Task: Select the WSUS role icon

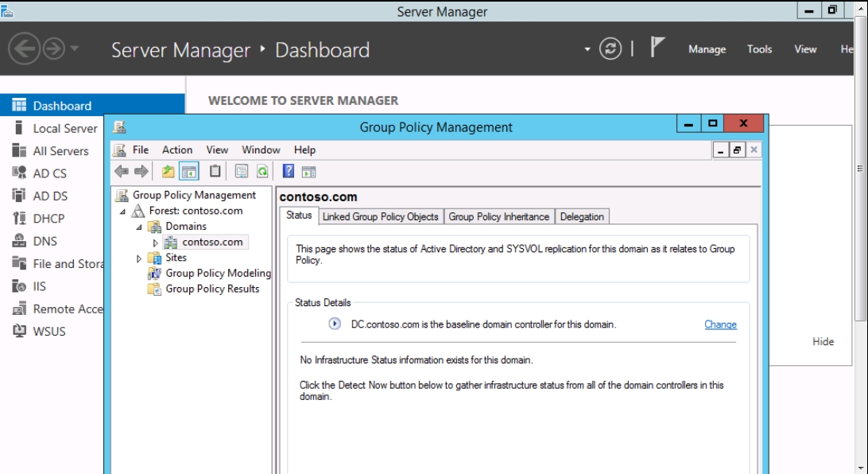Action: coord(19,331)
